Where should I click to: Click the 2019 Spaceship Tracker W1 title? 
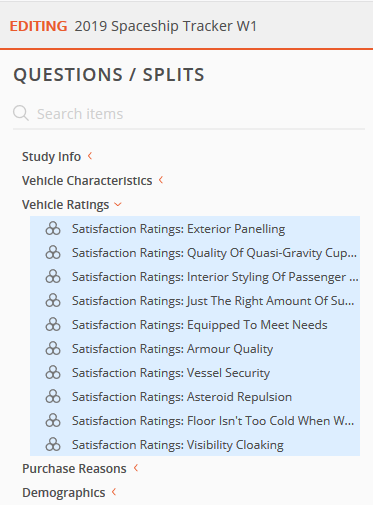click(166, 26)
